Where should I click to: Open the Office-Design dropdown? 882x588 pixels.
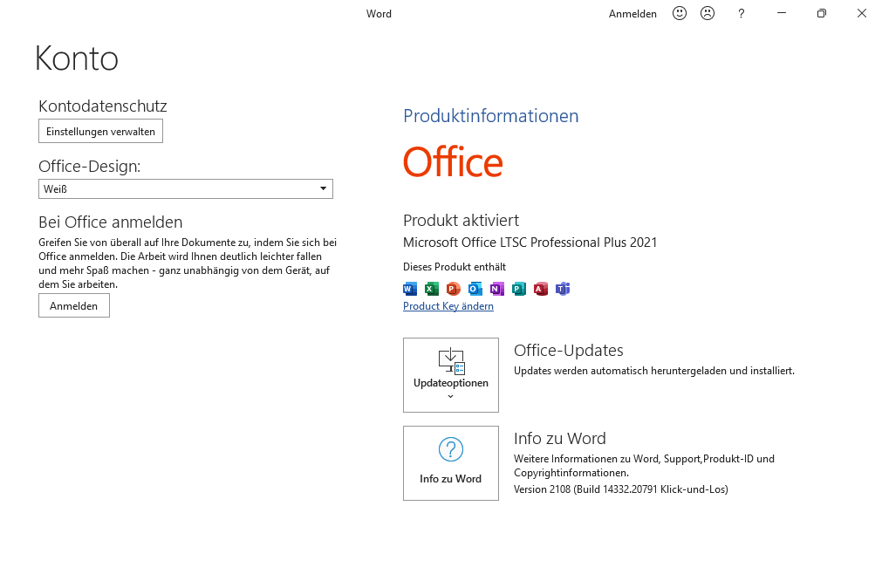(186, 188)
